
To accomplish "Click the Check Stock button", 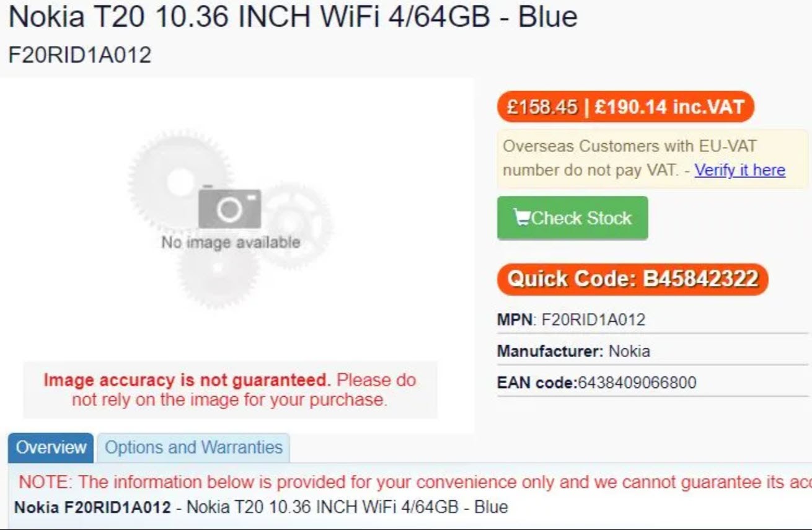I will [x=572, y=218].
